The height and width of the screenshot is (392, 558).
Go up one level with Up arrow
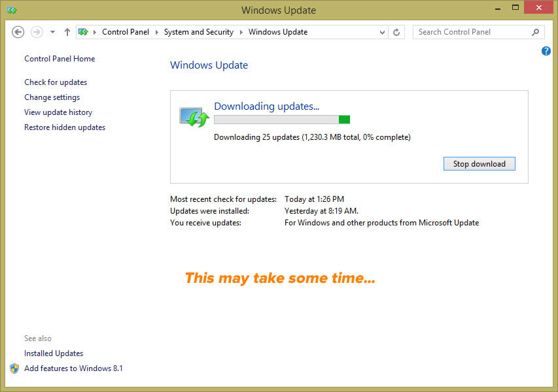[x=67, y=32]
